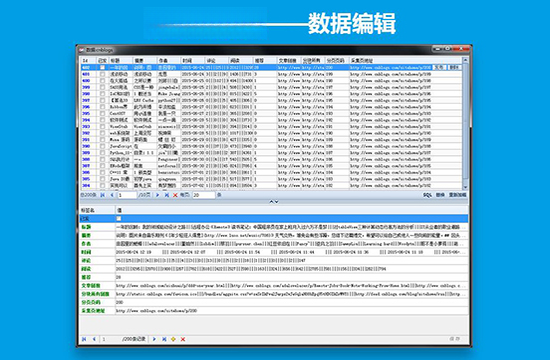This screenshot has height=360, width=550.
Task: Open the SQL button
Action: (x=427, y=195)
